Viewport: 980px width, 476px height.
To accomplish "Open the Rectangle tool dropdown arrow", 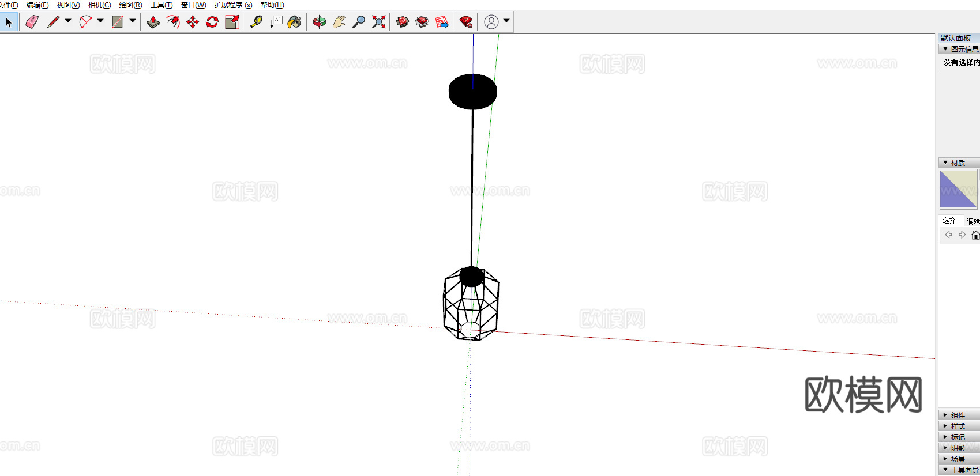I will point(133,21).
